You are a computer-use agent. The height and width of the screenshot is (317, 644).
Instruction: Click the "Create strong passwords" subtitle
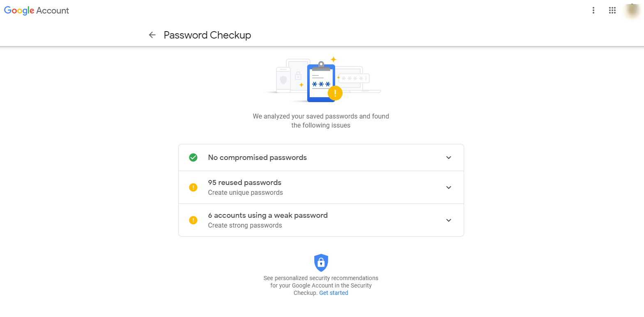click(245, 226)
